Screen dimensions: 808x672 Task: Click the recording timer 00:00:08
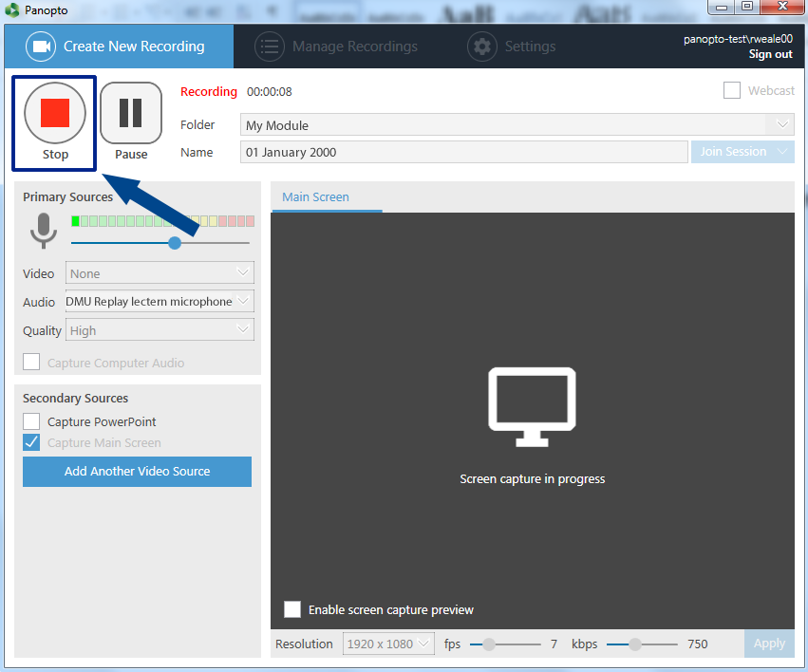[269, 92]
